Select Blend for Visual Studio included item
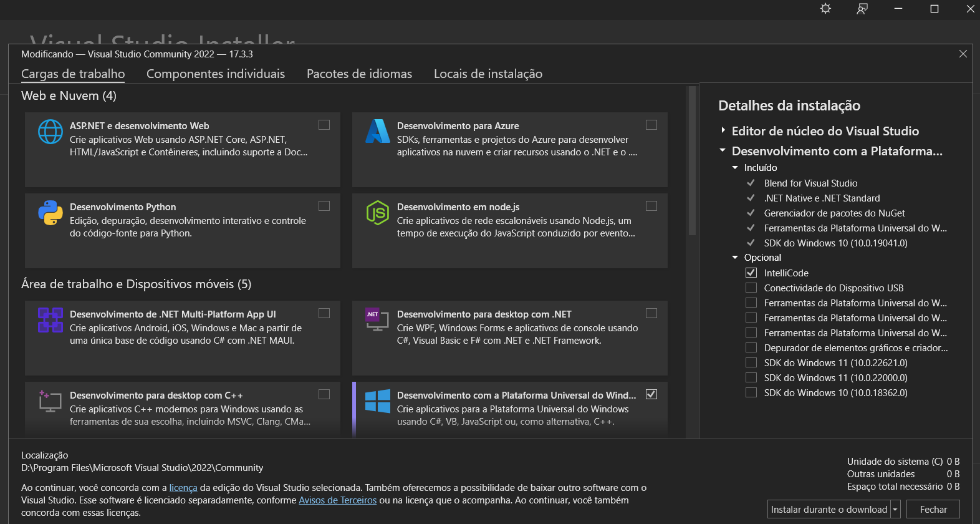Viewport: 980px width, 524px height. tap(810, 183)
